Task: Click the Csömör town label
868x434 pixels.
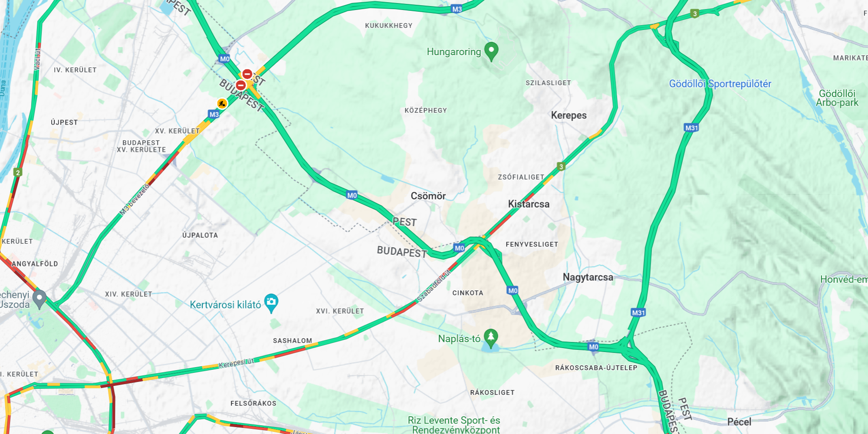Action: click(x=428, y=196)
